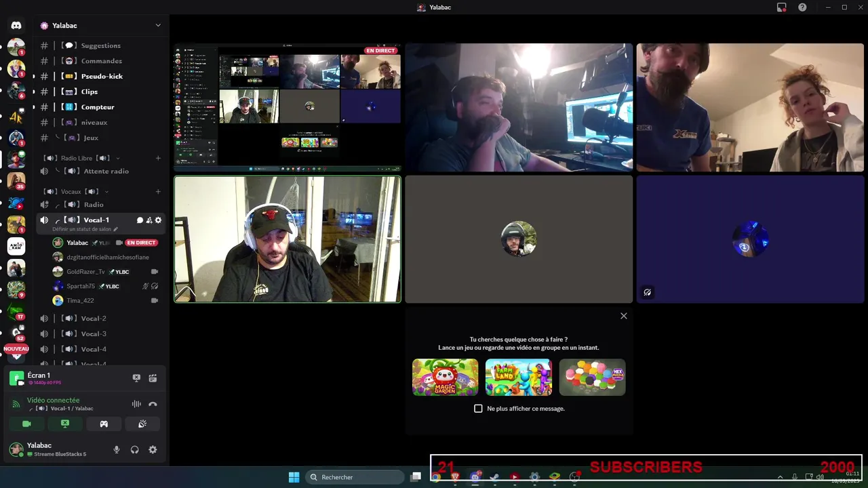The height and width of the screenshot is (488, 868).
Task: Stop streaming Écran 1 icon
Action: 136,378
